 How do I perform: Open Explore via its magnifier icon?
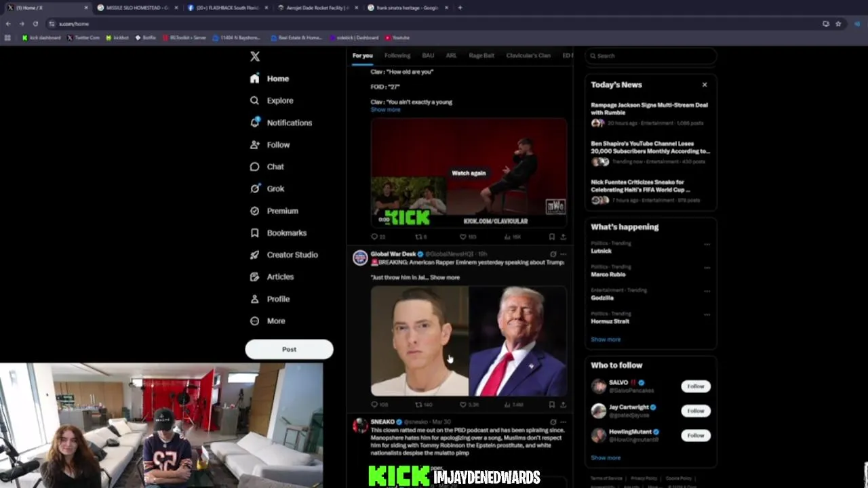coord(254,100)
